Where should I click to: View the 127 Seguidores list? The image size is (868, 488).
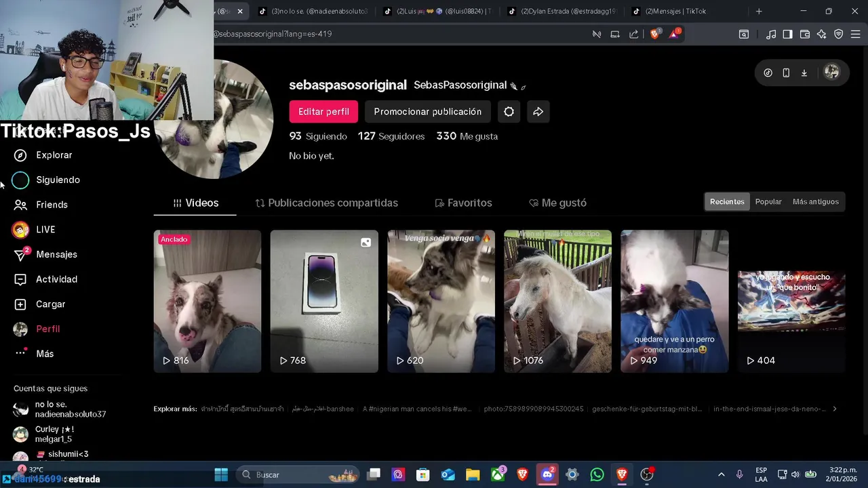pos(391,136)
